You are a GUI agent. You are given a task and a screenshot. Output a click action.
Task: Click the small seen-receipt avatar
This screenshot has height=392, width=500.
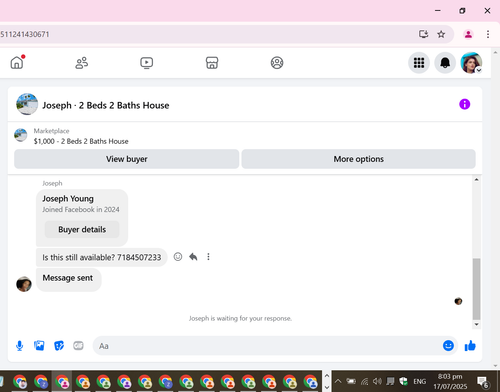coord(458,301)
